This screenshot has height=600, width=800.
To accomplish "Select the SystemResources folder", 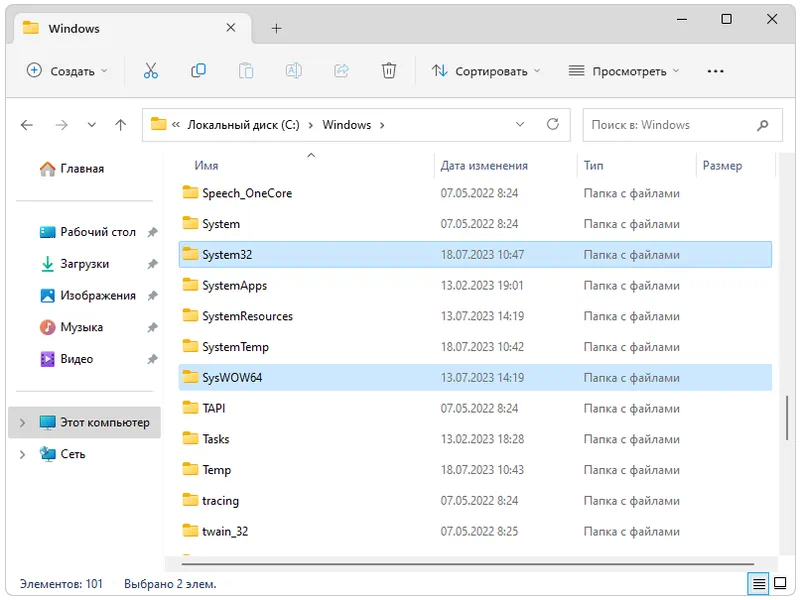I will tap(475, 316).
